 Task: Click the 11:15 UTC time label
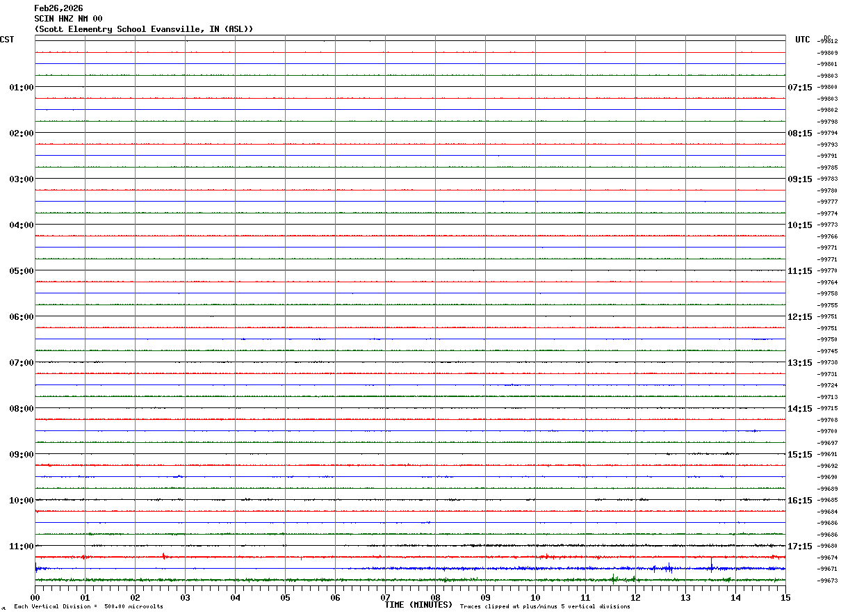799,271
